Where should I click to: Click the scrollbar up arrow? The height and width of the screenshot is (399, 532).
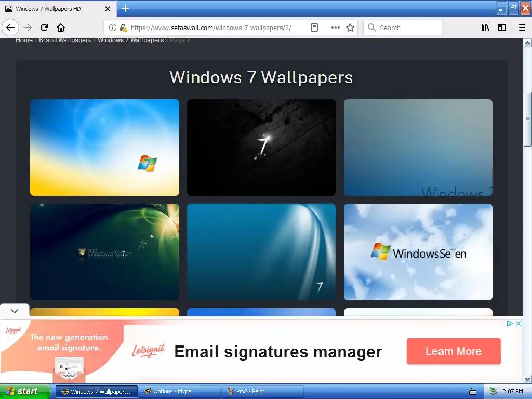528,43
